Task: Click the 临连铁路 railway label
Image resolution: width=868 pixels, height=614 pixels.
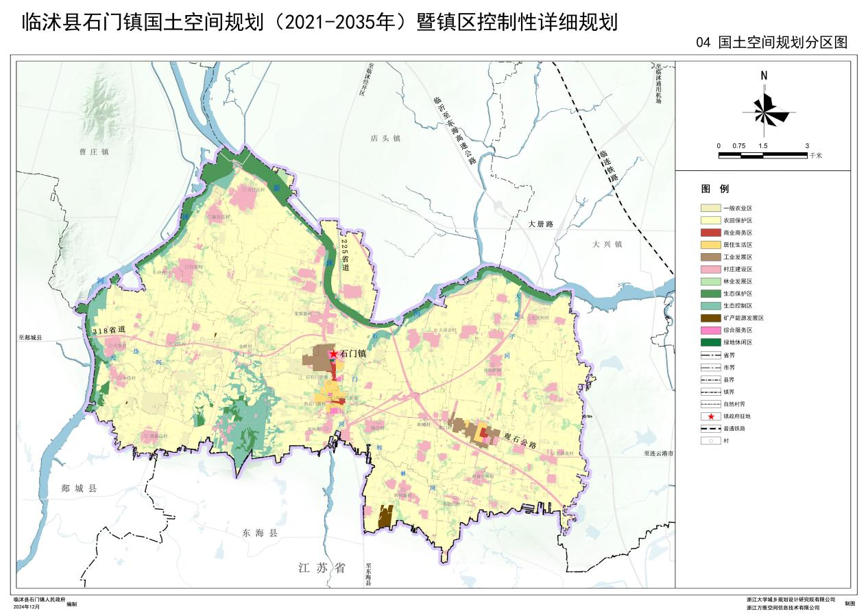Action: 605,167
